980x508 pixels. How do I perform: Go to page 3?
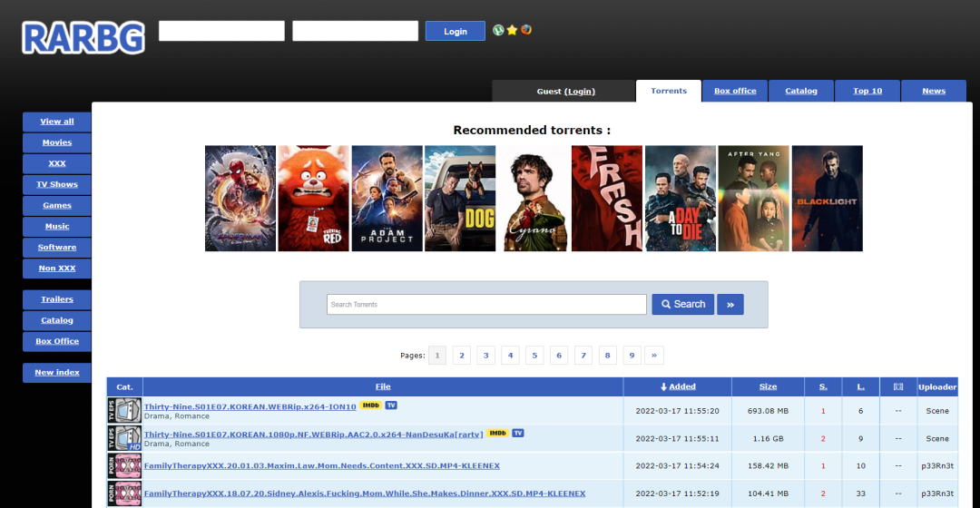pos(485,356)
